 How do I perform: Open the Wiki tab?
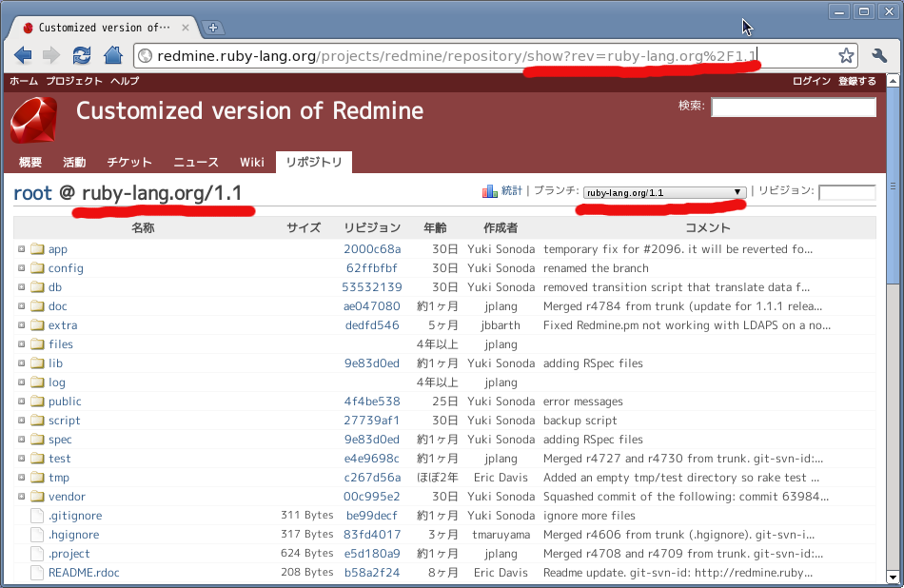(x=252, y=162)
